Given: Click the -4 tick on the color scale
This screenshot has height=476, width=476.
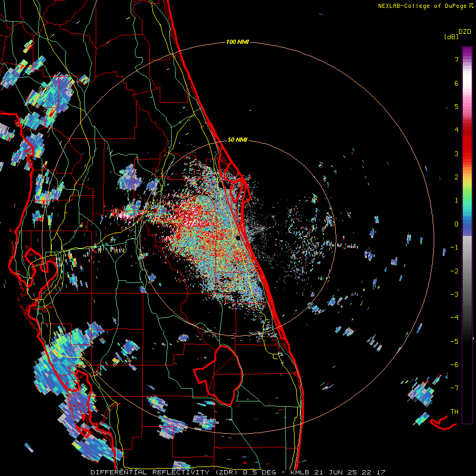Looking at the screenshot, I should pos(454,318).
